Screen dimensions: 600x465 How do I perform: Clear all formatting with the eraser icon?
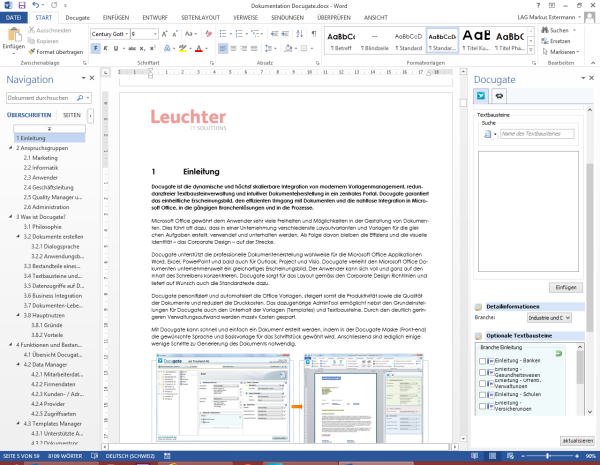click(x=209, y=34)
